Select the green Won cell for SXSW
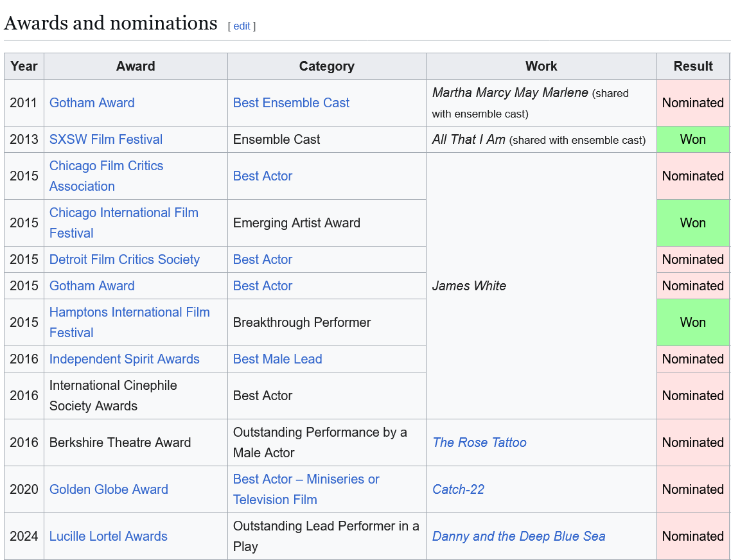The width and height of the screenshot is (731, 560). point(692,139)
